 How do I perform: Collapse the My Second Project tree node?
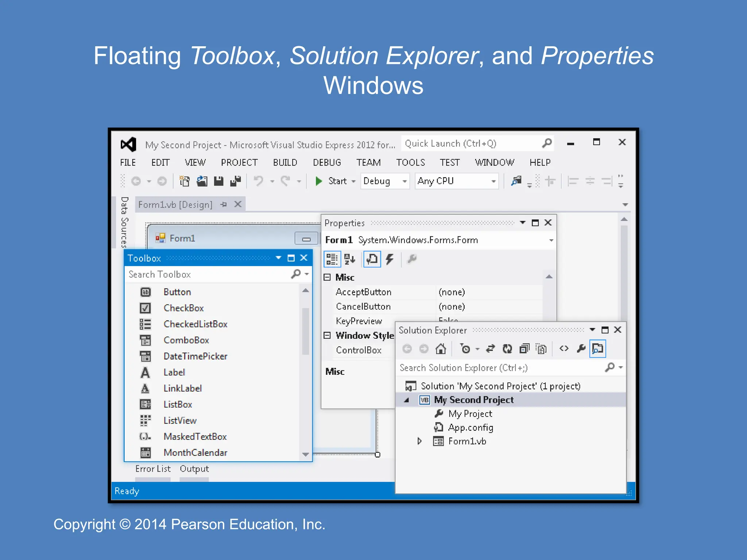click(x=406, y=400)
